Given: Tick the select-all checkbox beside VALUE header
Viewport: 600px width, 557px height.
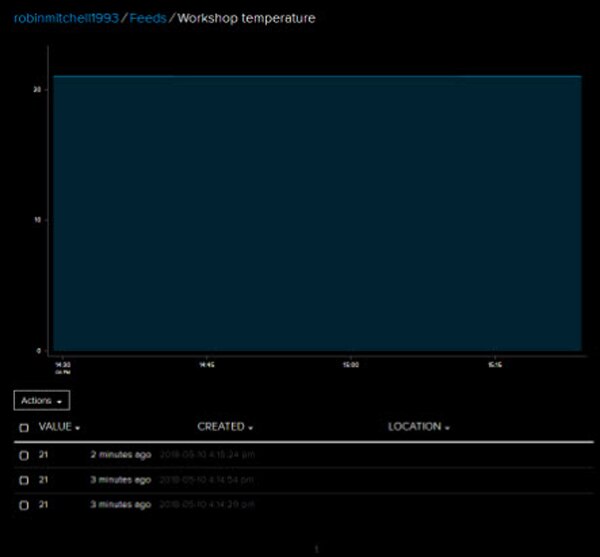Looking at the screenshot, I should pos(24,427).
